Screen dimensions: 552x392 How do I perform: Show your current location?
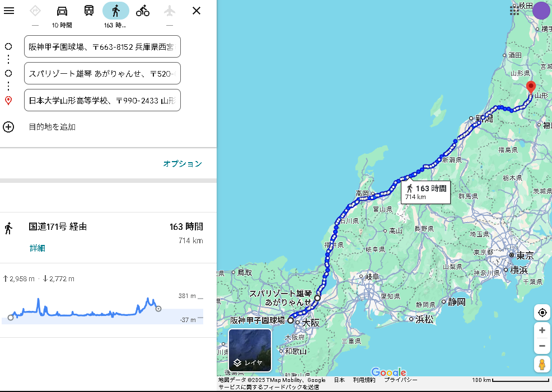coord(542,312)
